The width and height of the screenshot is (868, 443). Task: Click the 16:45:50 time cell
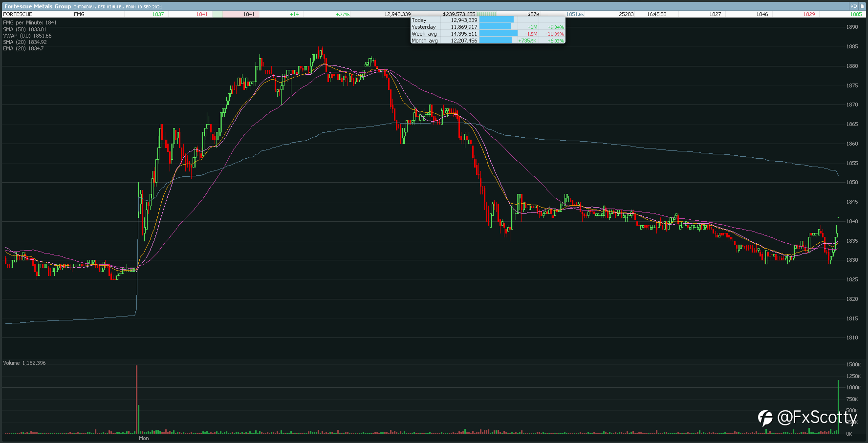pyautogui.click(x=656, y=14)
